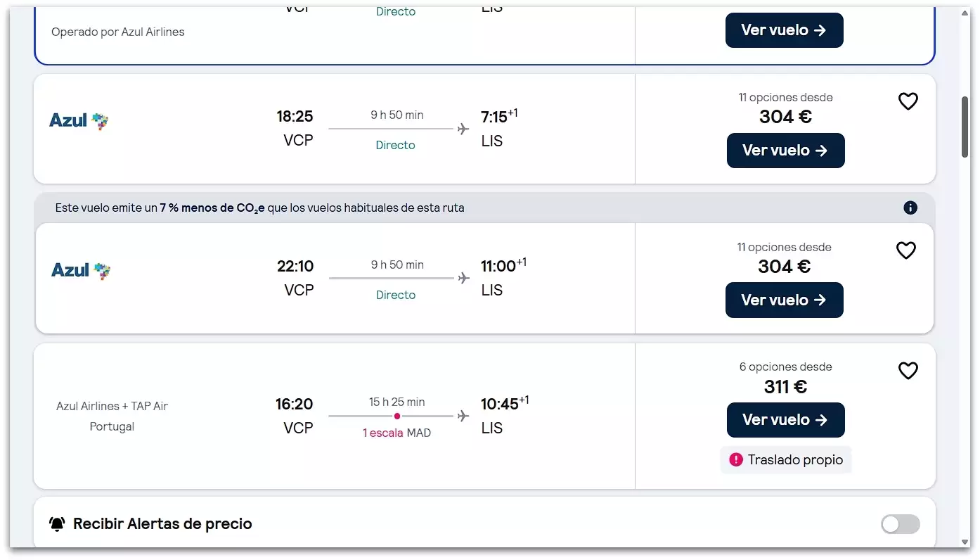Click Directo label on 22:10 flight

[x=395, y=295]
